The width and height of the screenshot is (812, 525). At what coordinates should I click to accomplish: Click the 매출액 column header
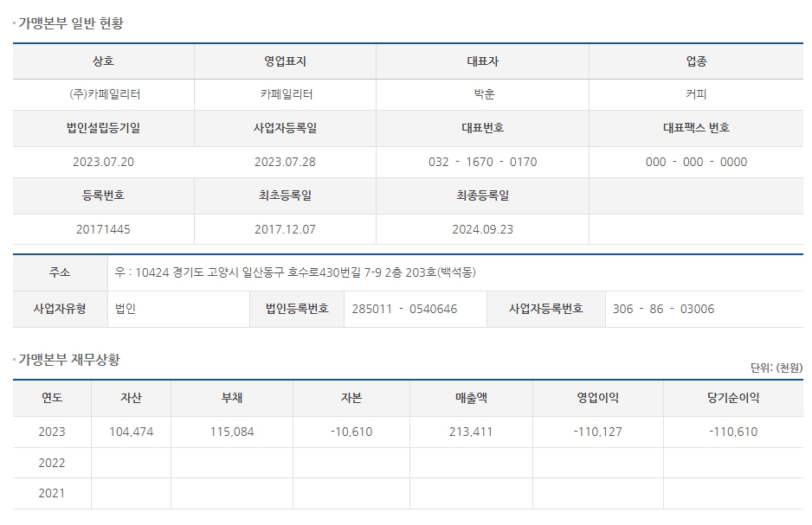(x=471, y=398)
